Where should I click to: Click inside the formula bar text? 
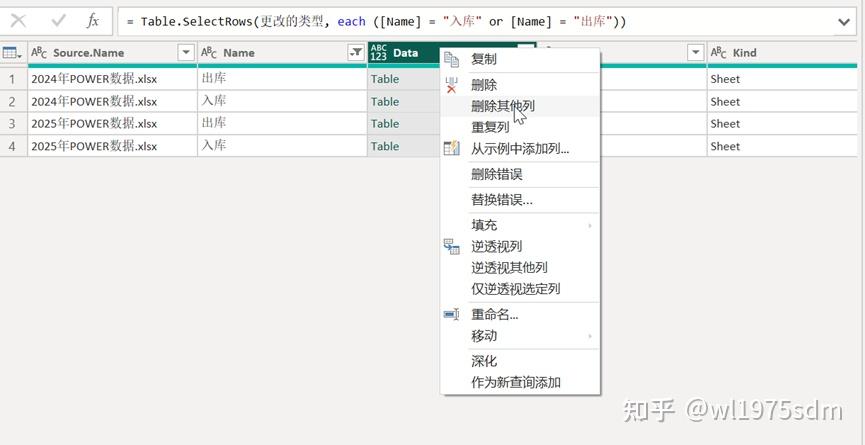[x=377, y=22]
